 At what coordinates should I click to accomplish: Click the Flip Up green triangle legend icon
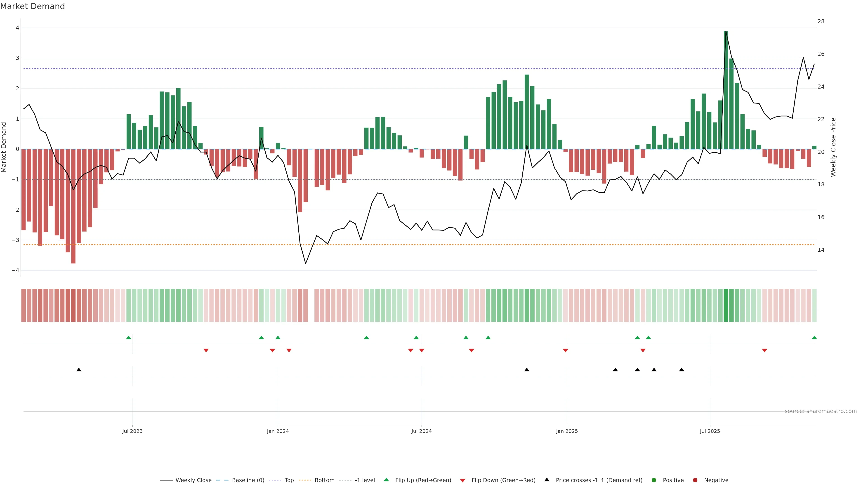[386, 480]
